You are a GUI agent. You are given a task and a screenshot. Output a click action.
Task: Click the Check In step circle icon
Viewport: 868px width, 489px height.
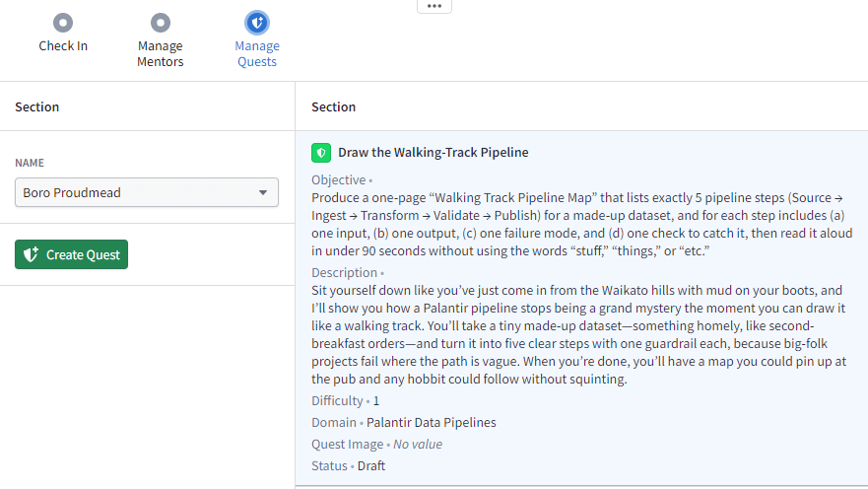pos(63,22)
